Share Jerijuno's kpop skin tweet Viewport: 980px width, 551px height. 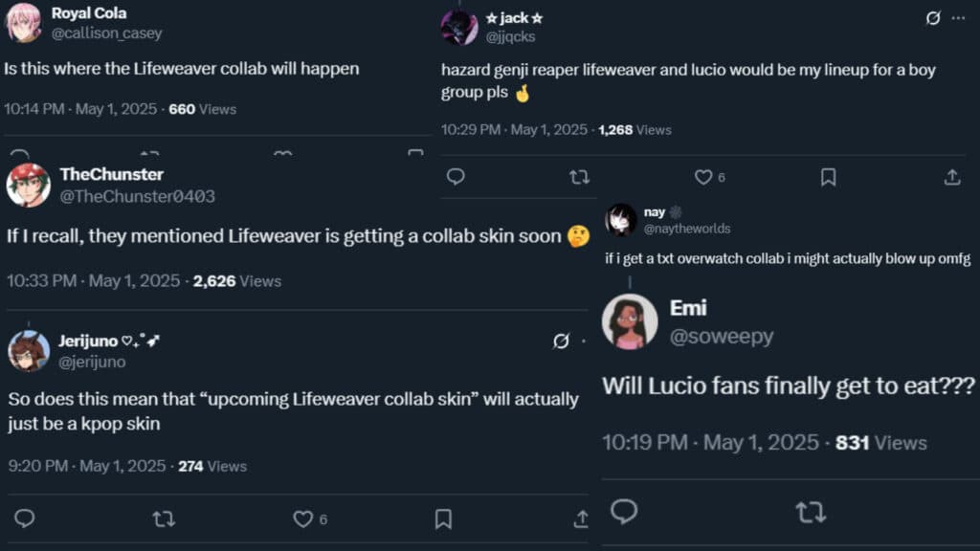[581, 518]
